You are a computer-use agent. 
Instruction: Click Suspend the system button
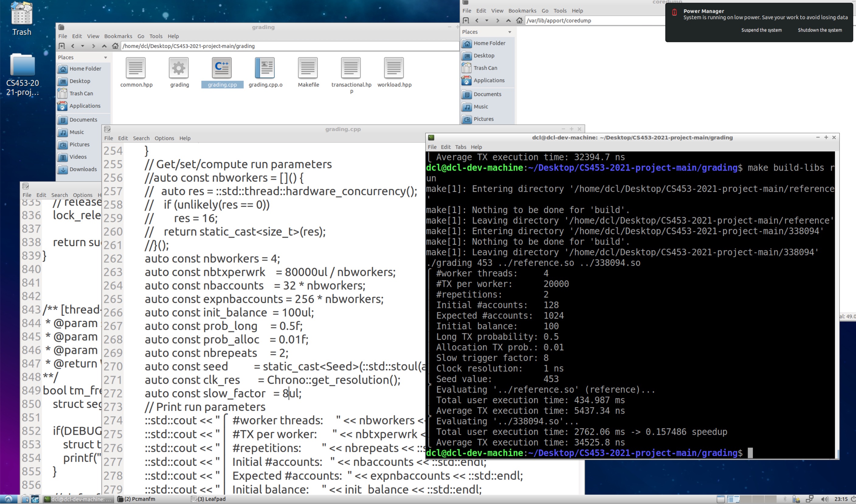(761, 30)
